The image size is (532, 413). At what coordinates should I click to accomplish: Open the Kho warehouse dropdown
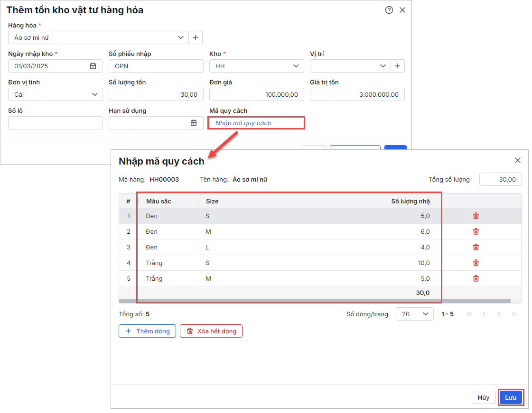[296, 66]
